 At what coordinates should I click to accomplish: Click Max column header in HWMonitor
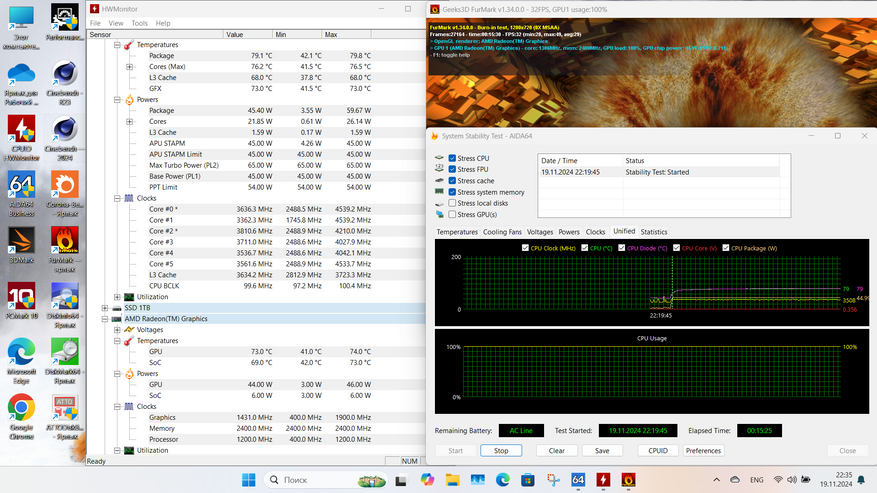346,35
